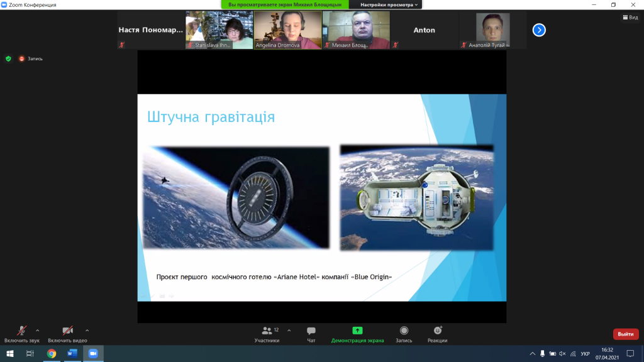Select Настя Пономар... participant tile
The image size is (644, 362).
click(151, 30)
